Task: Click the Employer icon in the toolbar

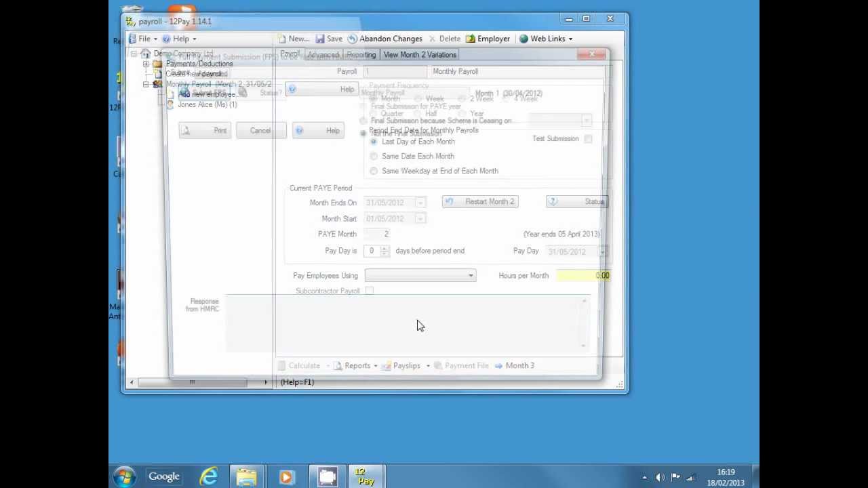Action: click(x=471, y=39)
